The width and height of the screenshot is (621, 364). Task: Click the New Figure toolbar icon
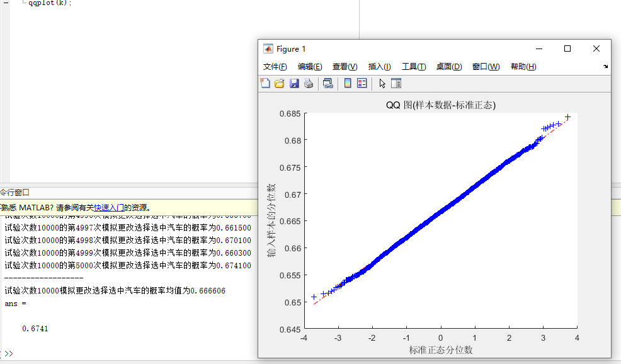[x=265, y=83]
